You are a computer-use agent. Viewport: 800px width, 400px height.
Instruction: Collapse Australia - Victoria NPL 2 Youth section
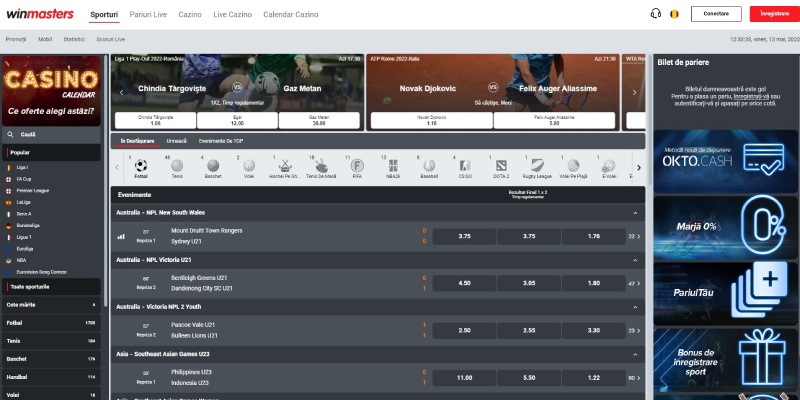tap(635, 307)
